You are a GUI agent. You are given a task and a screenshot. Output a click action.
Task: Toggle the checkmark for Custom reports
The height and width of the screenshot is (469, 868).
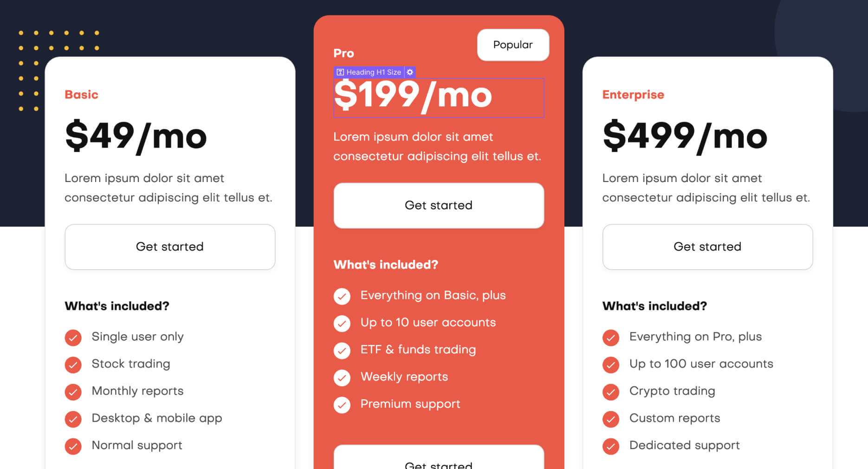[611, 419]
